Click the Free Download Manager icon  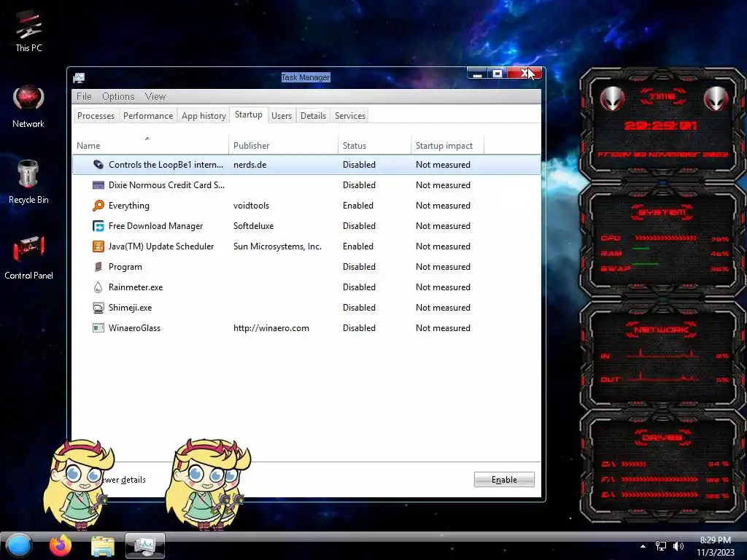[98, 226]
